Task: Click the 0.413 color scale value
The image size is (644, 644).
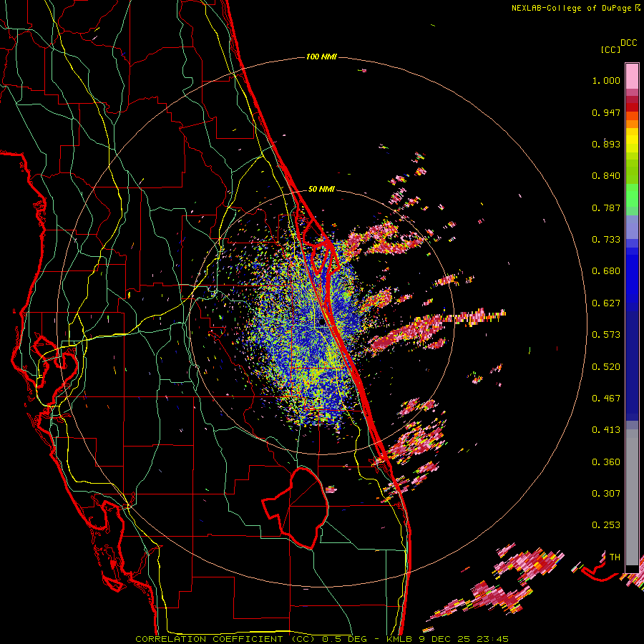Action: 606,430
